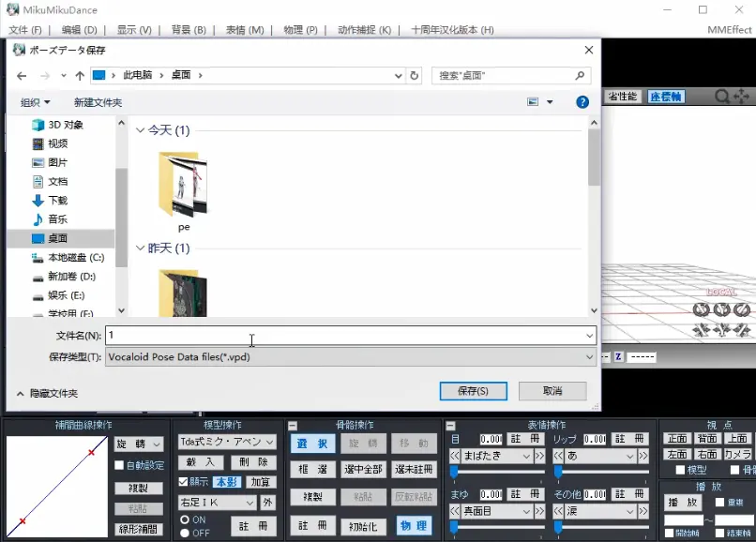Open the 编辑 (D) menu
The image size is (756, 542).
(80, 30)
